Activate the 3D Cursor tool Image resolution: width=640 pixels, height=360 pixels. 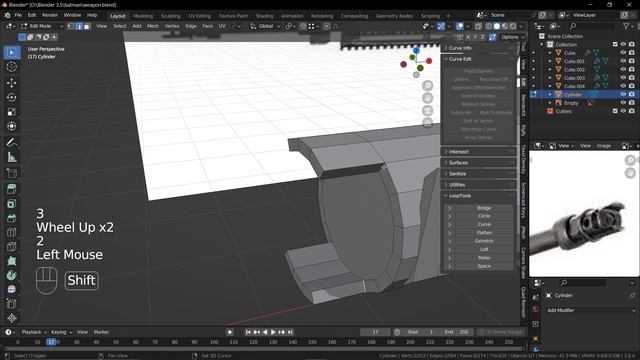(11, 67)
